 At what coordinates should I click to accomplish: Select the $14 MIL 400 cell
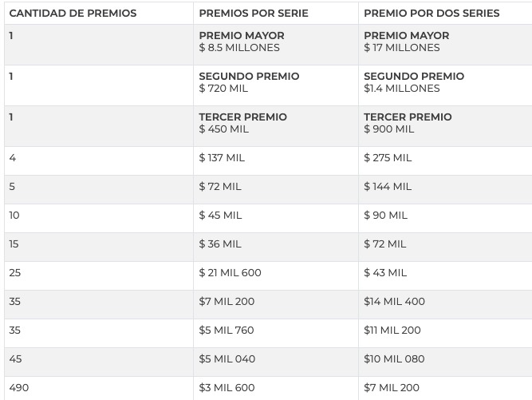445,304
